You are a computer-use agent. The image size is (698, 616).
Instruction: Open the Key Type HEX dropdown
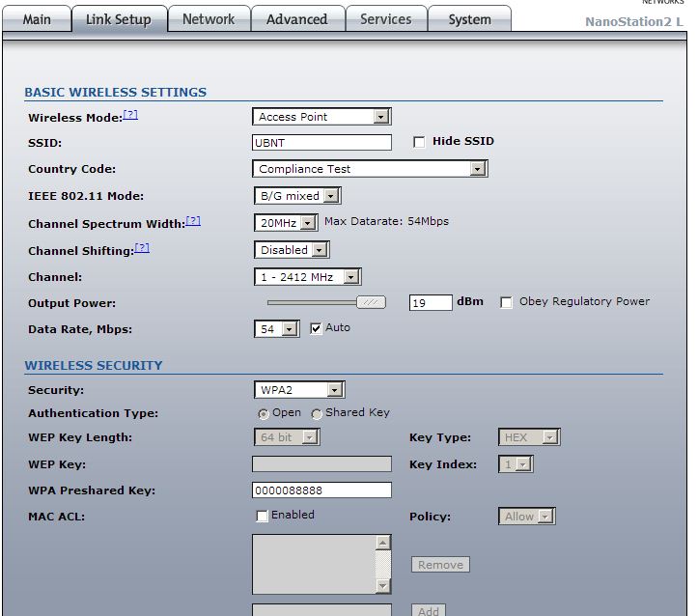(x=529, y=437)
